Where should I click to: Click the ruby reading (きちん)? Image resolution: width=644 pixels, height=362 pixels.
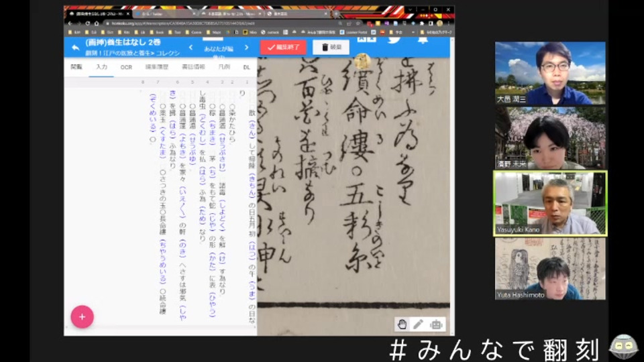[252, 185]
